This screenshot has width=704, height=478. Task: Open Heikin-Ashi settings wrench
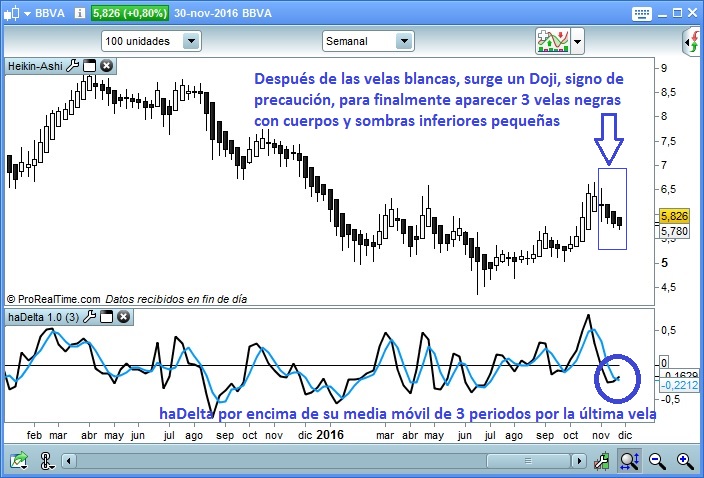tap(72, 66)
